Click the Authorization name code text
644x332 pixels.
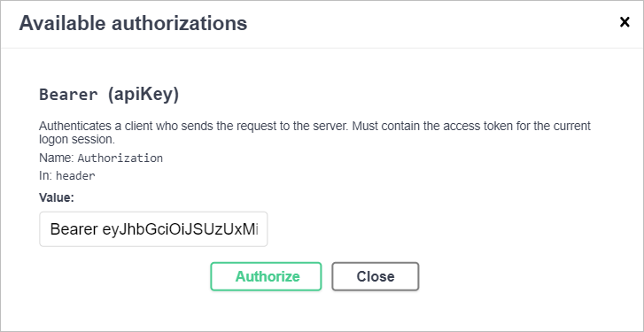coord(120,158)
